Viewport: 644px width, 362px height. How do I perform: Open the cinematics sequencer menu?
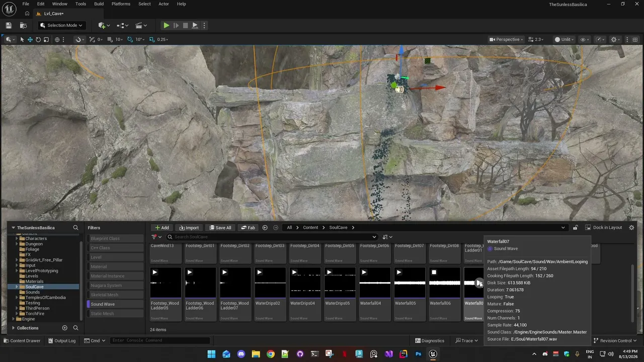(x=140, y=25)
